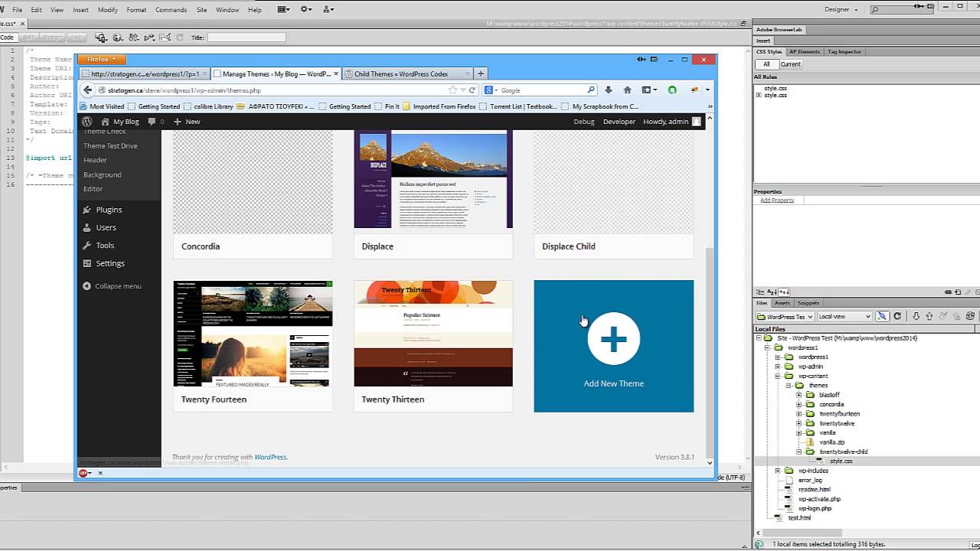Open the Local view dropdown

pyautogui.click(x=844, y=316)
